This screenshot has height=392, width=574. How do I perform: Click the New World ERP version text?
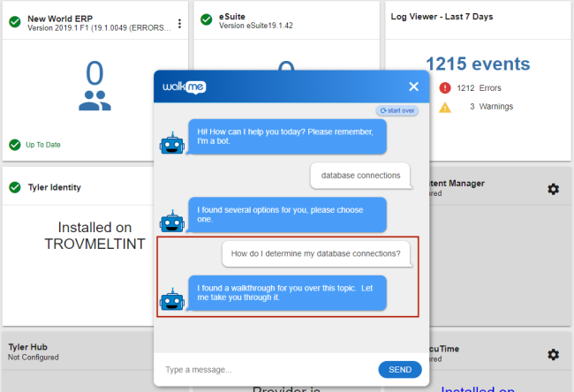99,28
